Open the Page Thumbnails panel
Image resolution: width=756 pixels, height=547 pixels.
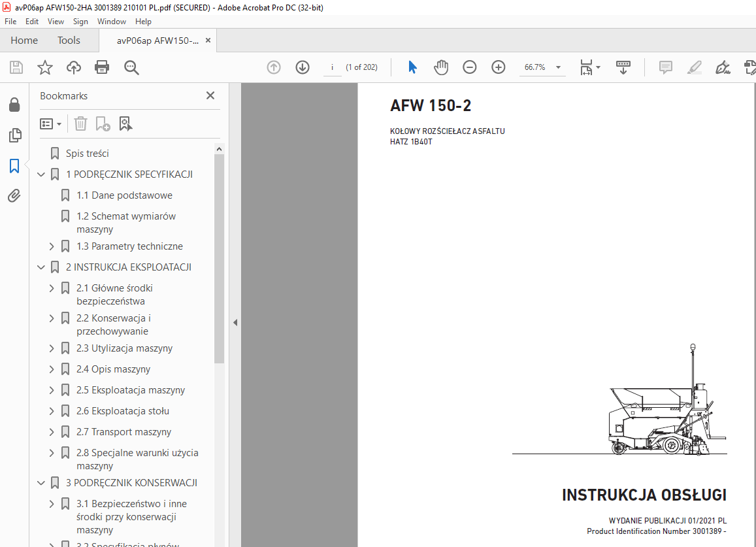[x=14, y=135]
